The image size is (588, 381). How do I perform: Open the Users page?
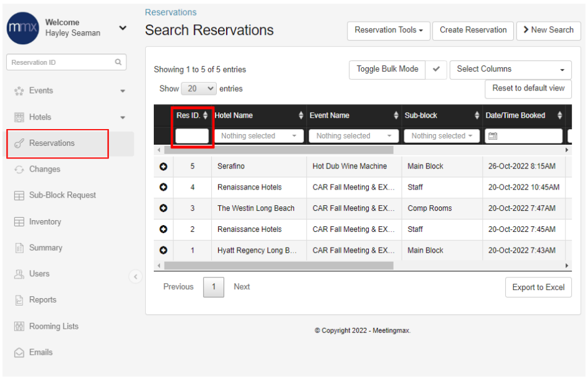coord(39,274)
